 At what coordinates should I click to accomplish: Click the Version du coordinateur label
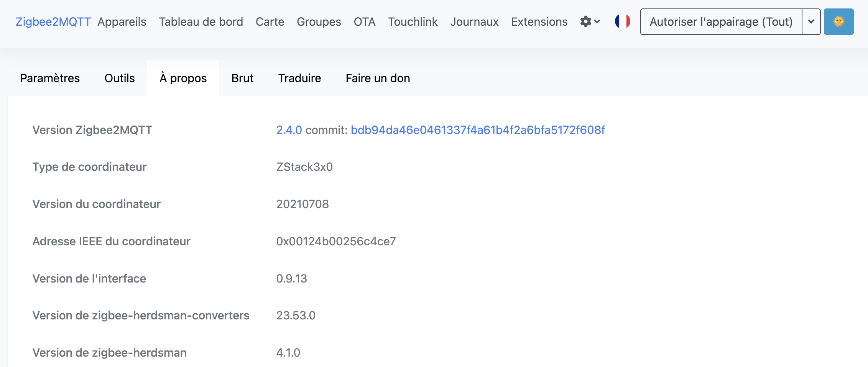click(x=97, y=204)
